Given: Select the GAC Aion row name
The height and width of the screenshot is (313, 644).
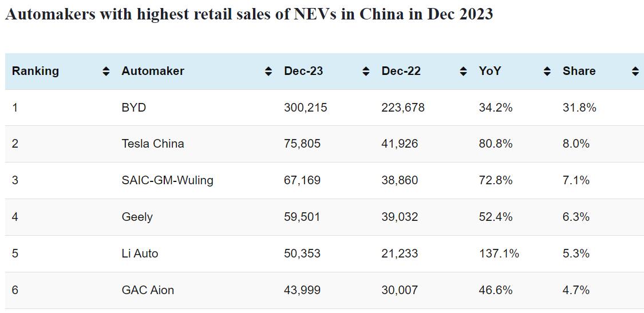Looking at the screenshot, I should click(x=148, y=290).
